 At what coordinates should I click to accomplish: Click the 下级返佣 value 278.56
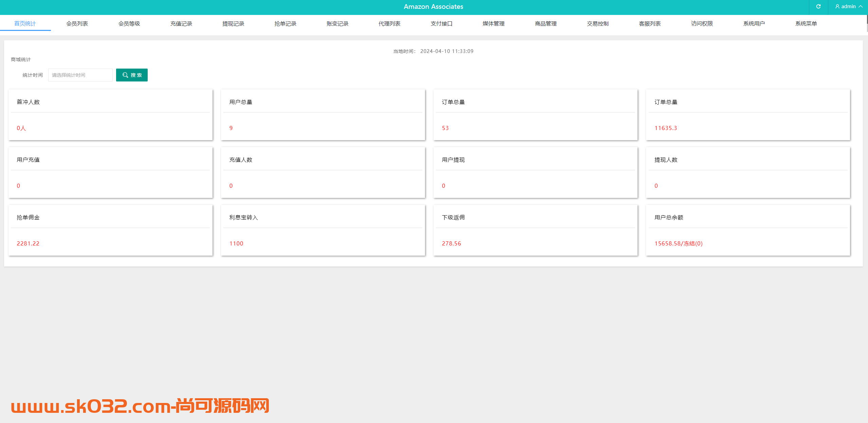(x=451, y=243)
